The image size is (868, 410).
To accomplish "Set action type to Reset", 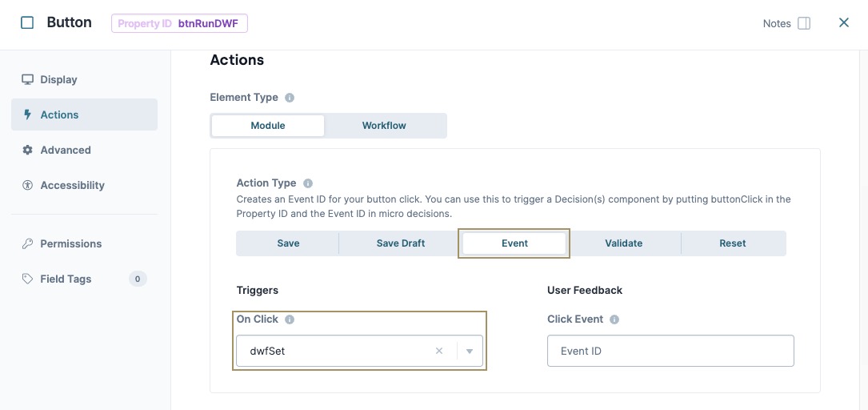I will pyautogui.click(x=733, y=243).
